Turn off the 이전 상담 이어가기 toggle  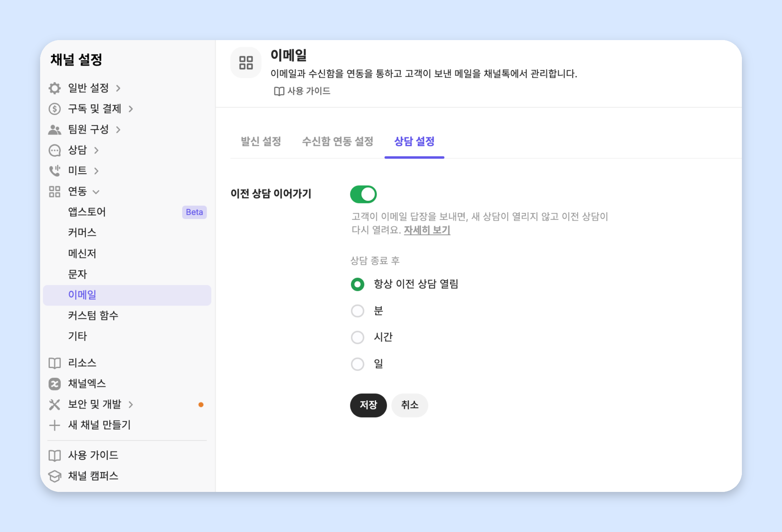tap(363, 194)
